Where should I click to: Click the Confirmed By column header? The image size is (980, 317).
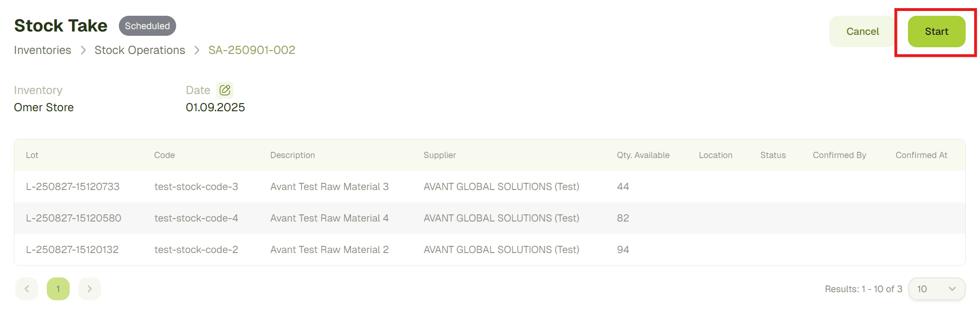click(x=839, y=155)
